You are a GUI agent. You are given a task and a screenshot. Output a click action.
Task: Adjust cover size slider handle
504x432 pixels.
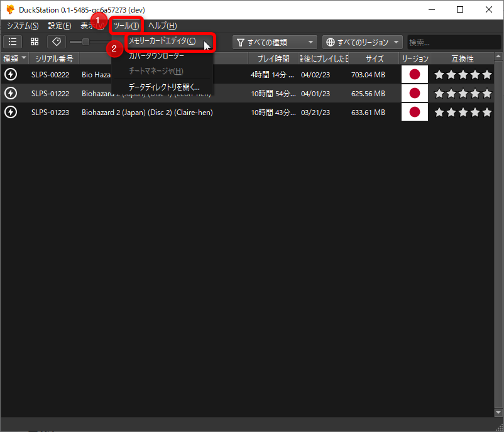[x=85, y=42]
